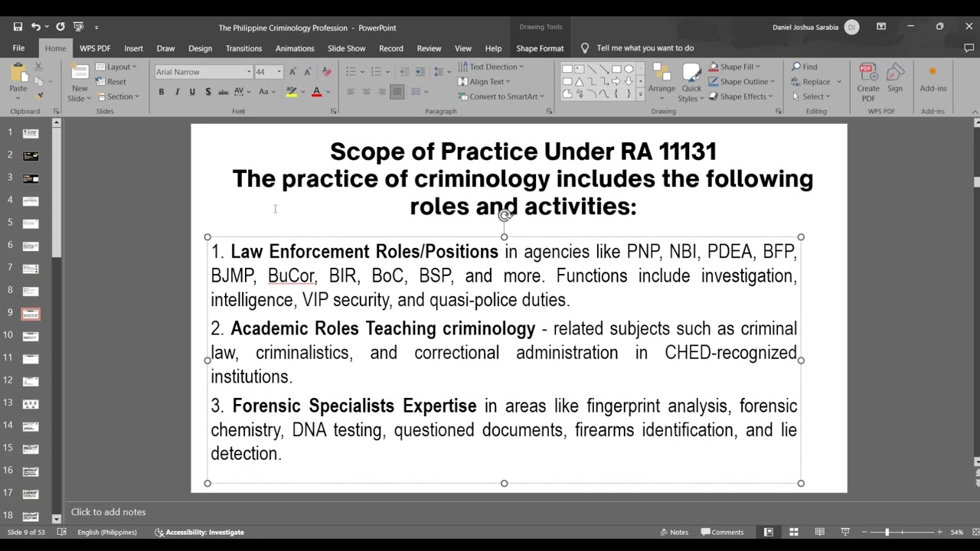This screenshot has width=980, height=551.
Task: Decrease font size button
Action: tap(308, 72)
